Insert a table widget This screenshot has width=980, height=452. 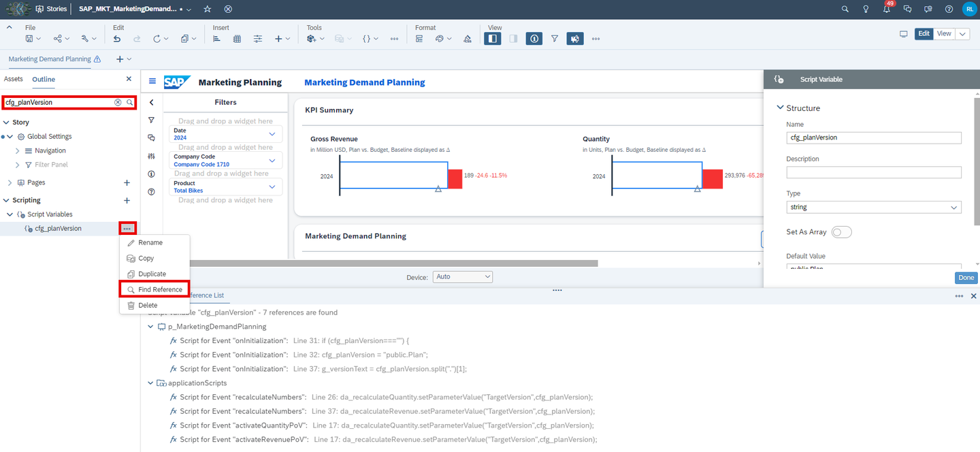point(237,39)
